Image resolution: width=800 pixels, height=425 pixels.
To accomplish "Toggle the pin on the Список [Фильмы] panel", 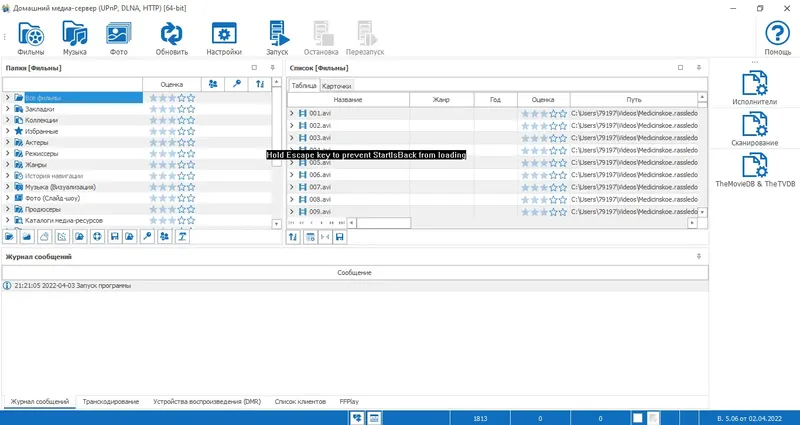I will (x=698, y=67).
